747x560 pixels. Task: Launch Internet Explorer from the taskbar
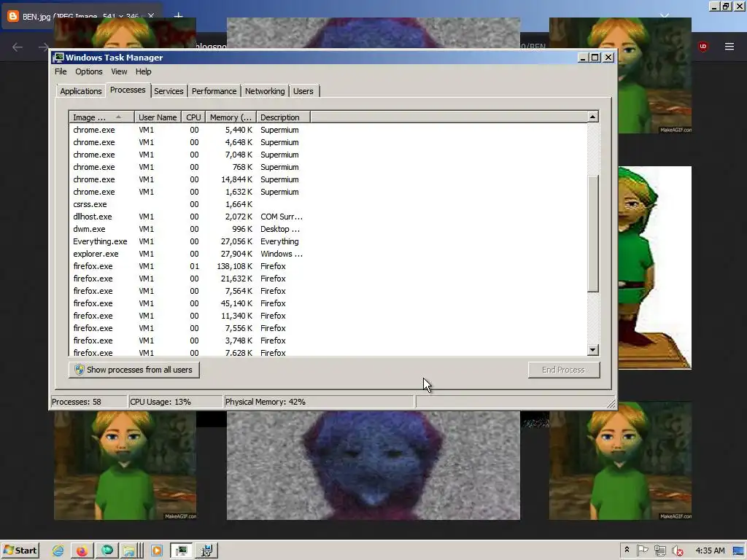(x=58, y=551)
